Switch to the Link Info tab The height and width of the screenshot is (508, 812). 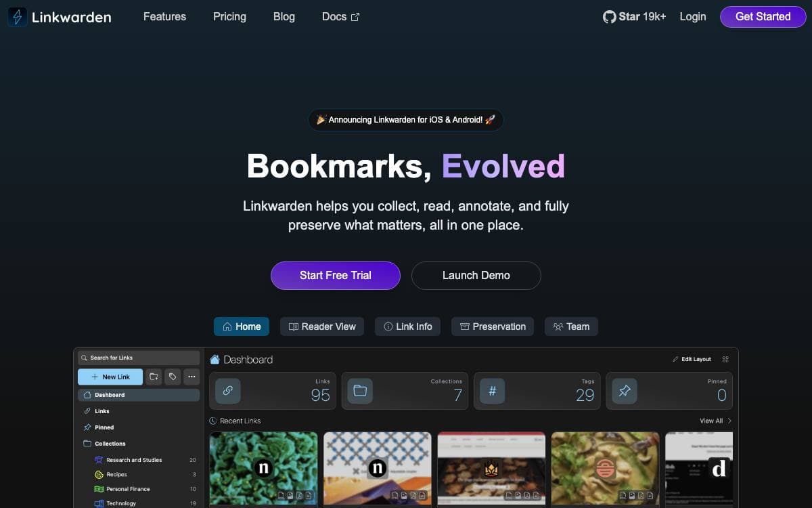tap(408, 326)
